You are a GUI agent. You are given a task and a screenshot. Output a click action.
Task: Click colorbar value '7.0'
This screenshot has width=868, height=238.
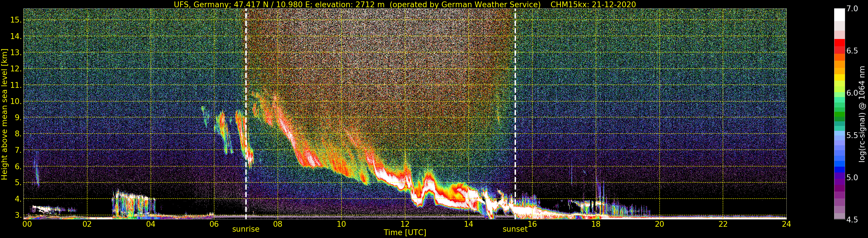click(x=852, y=8)
